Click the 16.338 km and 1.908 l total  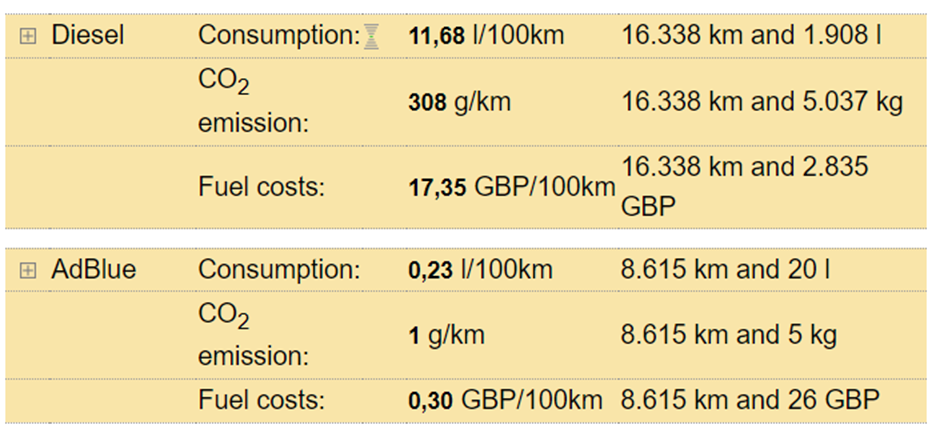coord(751,37)
